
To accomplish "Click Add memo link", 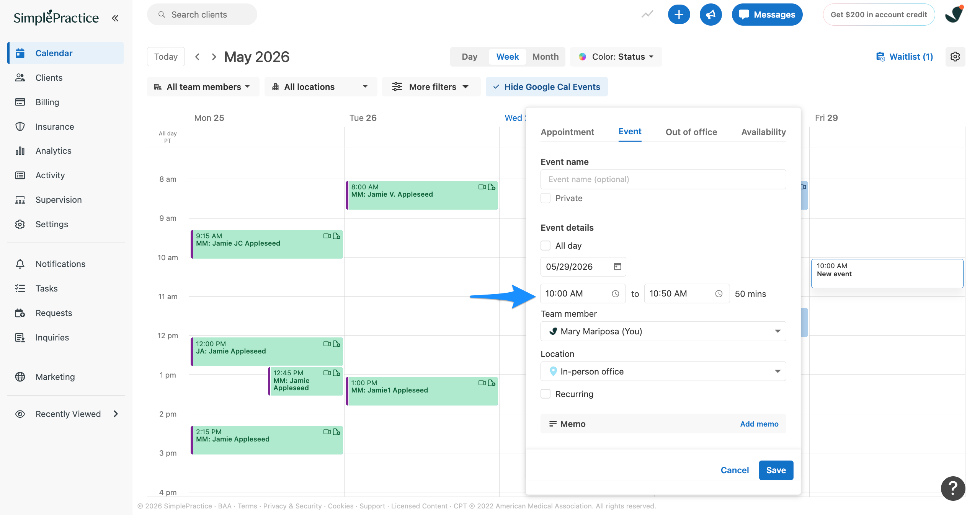I will pos(759,424).
